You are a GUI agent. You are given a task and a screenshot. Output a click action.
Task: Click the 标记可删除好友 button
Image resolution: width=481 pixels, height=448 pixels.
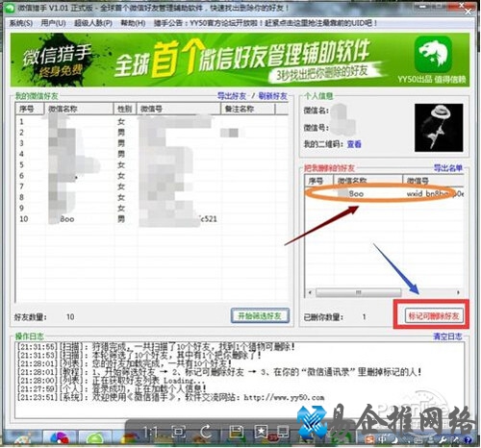(434, 316)
